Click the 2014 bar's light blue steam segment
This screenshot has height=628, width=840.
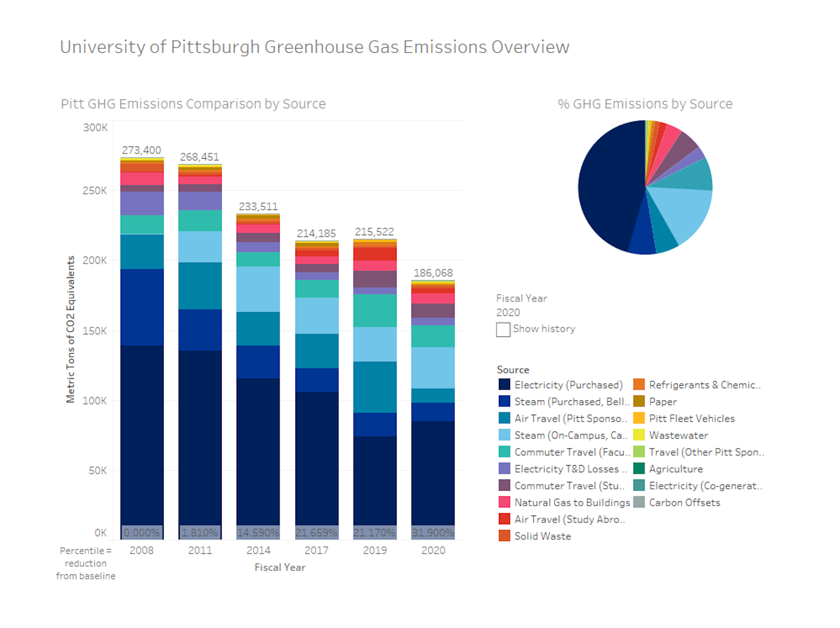pos(258,289)
